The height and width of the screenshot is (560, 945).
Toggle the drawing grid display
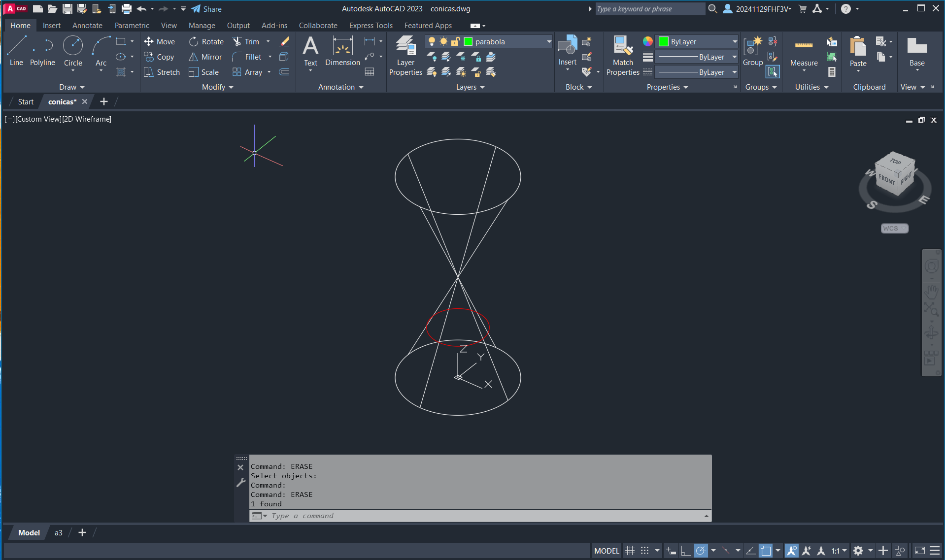[x=630, y=551]
